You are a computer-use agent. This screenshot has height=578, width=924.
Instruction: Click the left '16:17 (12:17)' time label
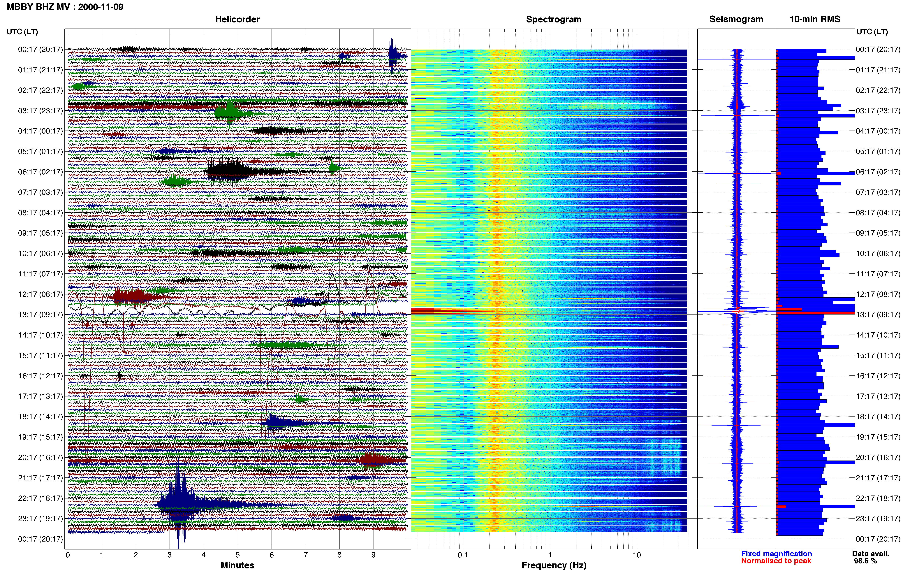(x=41, y=376)
